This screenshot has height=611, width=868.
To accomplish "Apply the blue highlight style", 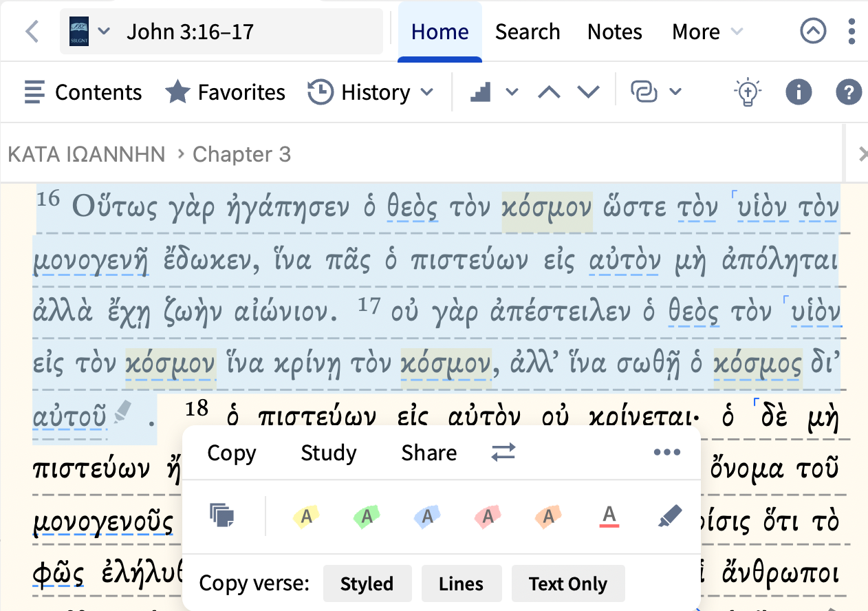I will point(427,516).
